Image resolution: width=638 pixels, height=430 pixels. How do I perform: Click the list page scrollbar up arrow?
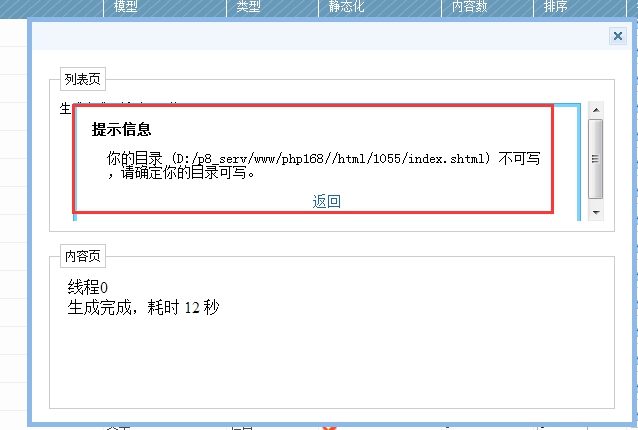(x=596, y=109)
